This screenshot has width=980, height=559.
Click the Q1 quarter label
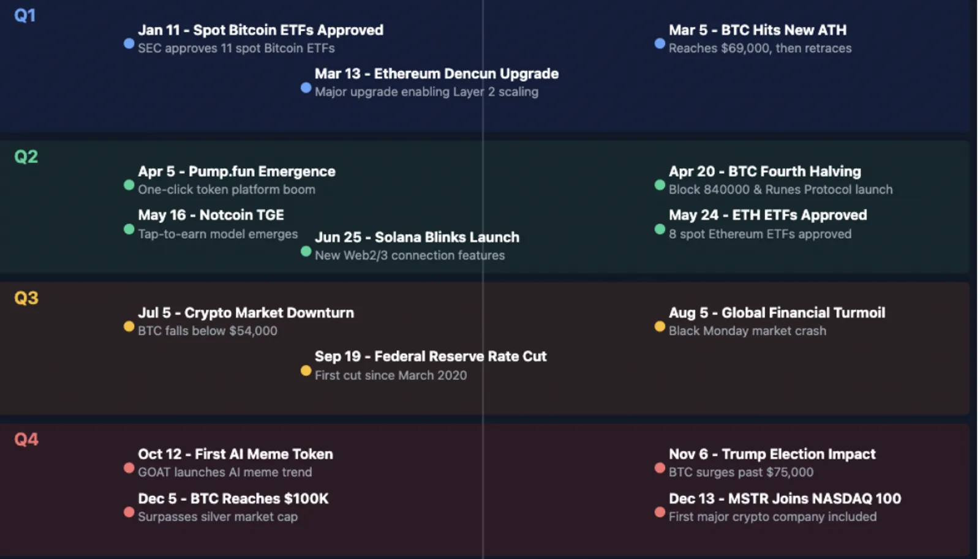25,15
